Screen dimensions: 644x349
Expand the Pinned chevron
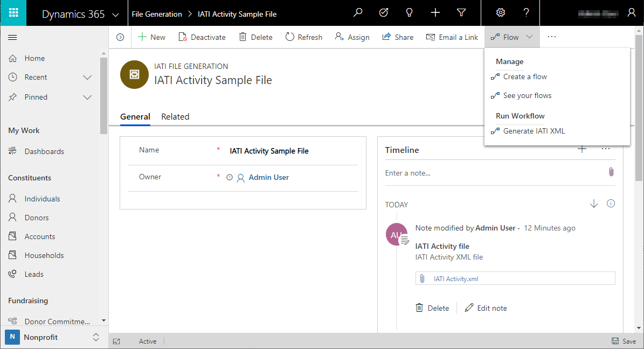pyautogui.click(x=87, y=97)
